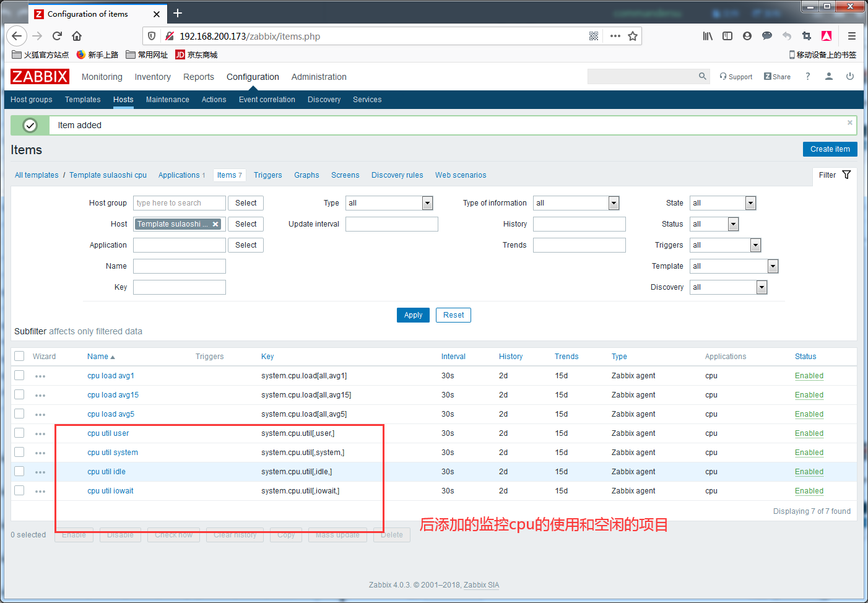The height and width of the screenshot is (603, 868).
Task: Open the Status filter dropdown
Action: (714, 224)
